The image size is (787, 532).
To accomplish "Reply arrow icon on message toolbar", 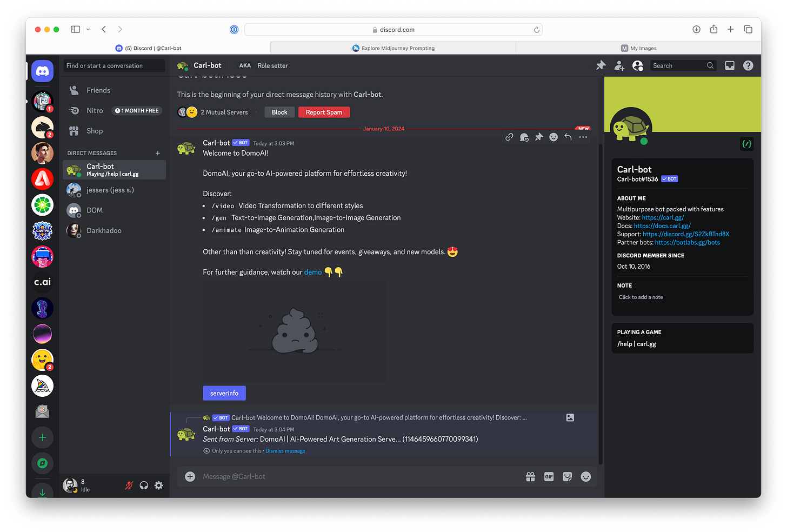I will [x=568, y=137].
